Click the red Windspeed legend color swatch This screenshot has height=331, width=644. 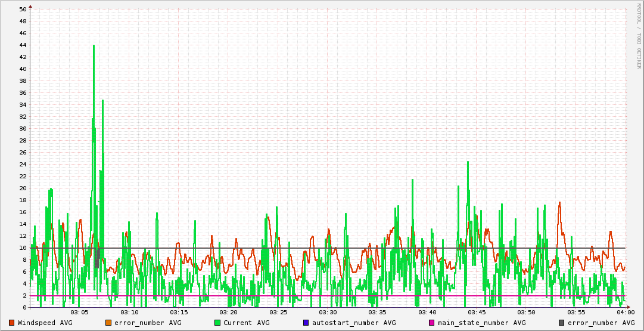point(11,323)
